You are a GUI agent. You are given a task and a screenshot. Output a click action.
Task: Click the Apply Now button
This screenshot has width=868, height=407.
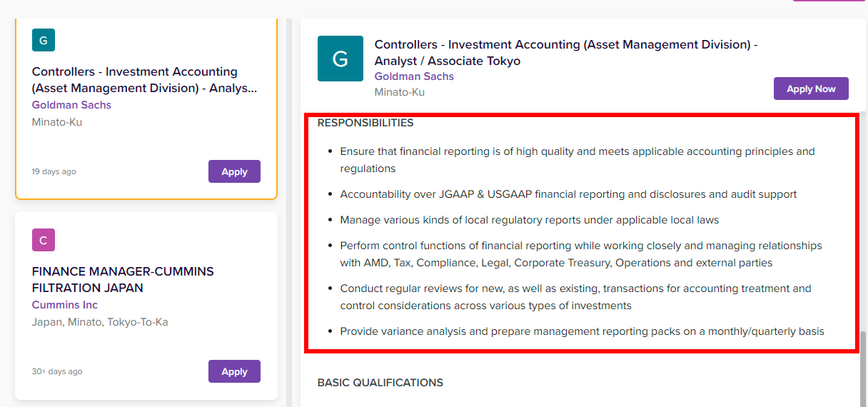pyautogui.click(x=811, y=89)
